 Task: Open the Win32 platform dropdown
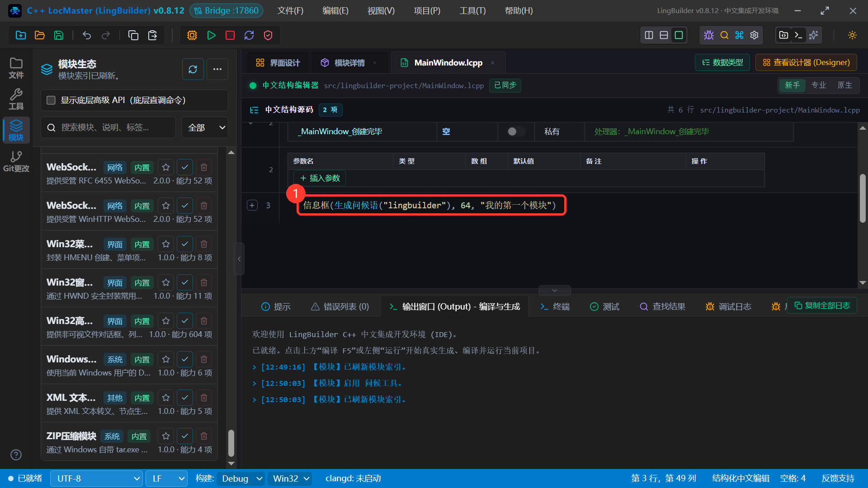coord(290,479)
